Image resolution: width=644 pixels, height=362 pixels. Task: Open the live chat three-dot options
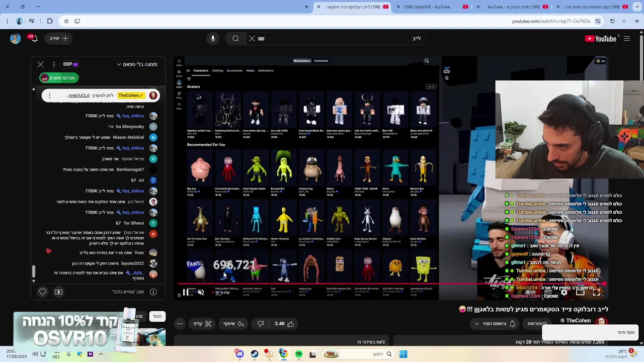point(54,64)
